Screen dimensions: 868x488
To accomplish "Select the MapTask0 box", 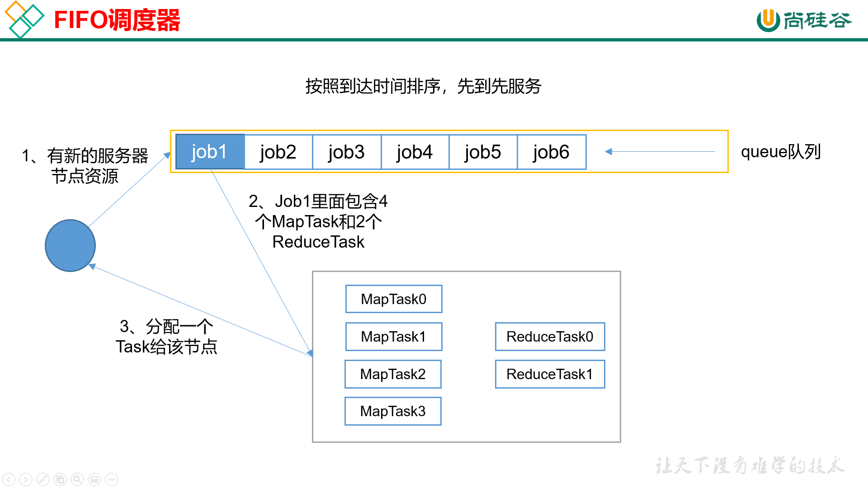I will click(x=393, y=299).
